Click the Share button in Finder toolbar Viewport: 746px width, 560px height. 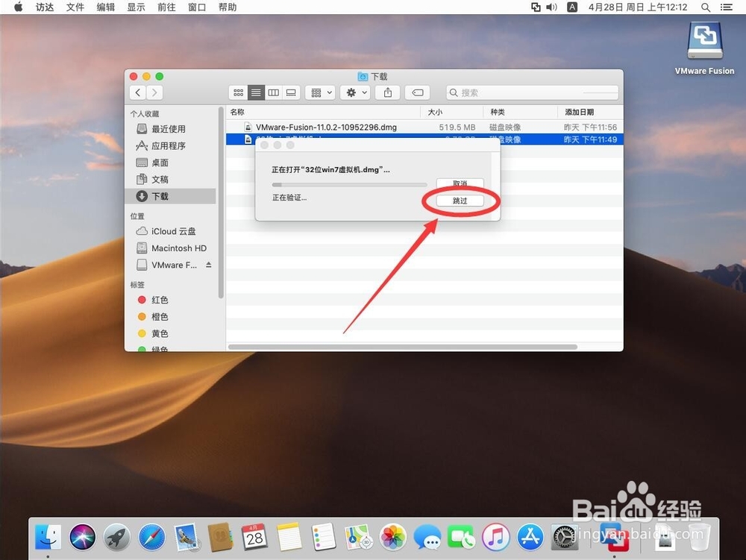(387, 92)
